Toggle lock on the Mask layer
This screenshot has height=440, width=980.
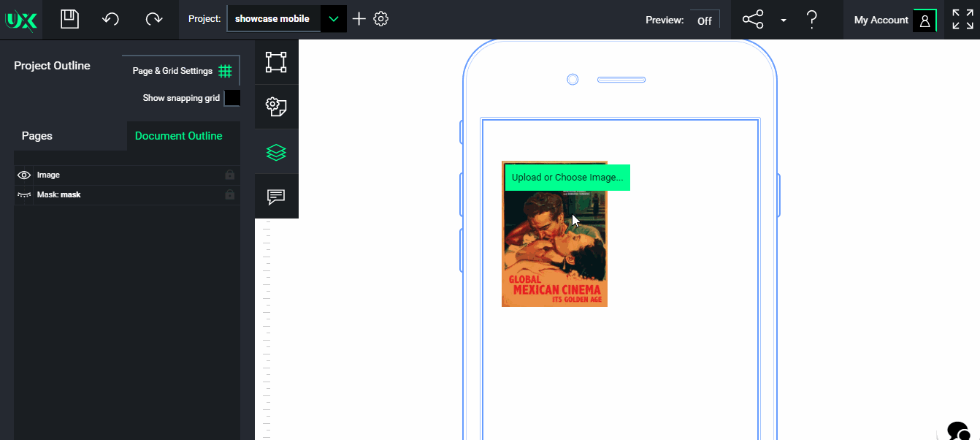(230, 195)
